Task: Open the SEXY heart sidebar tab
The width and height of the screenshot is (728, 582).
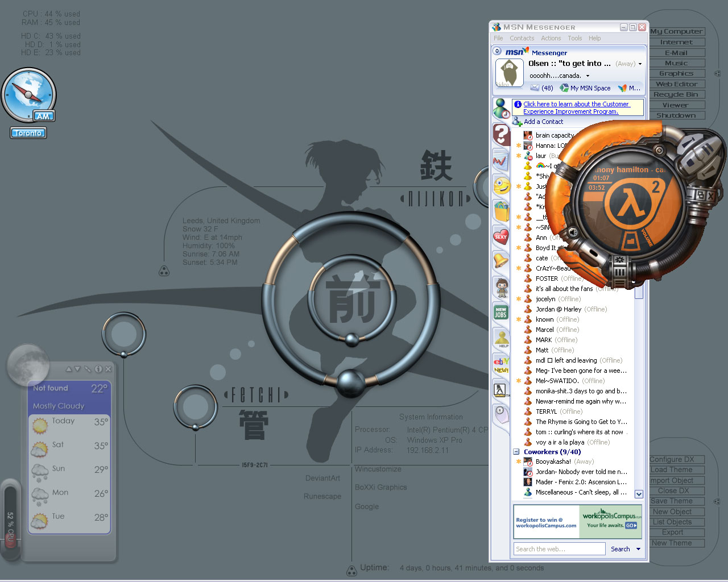Action: pos(501,236)
